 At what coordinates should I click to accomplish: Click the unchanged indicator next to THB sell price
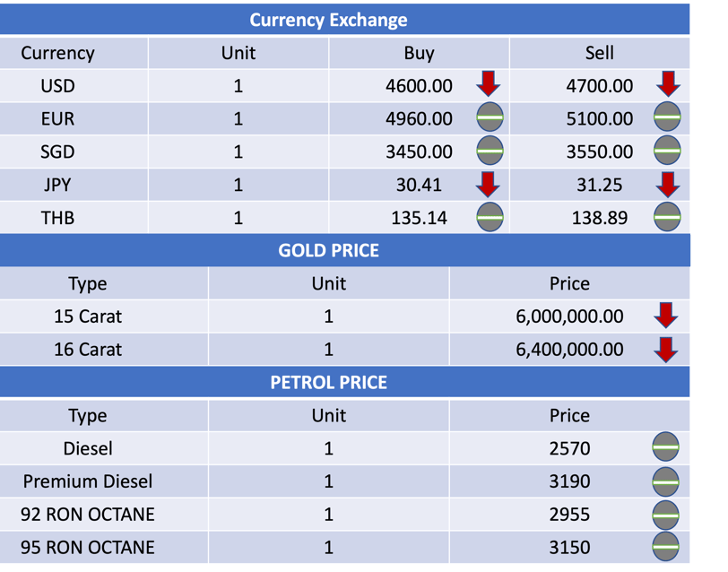coord(667,217)
